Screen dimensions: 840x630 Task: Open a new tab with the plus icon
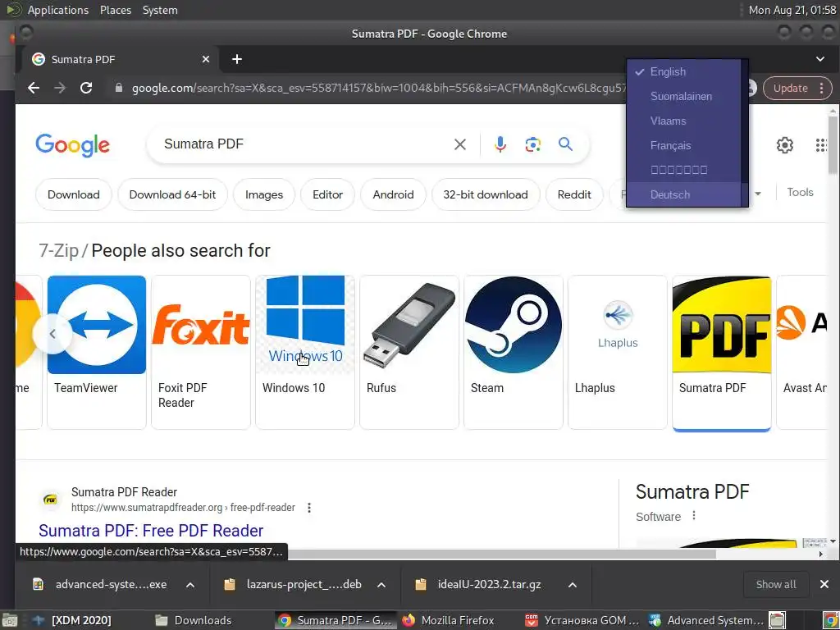[x=237, y=59]
